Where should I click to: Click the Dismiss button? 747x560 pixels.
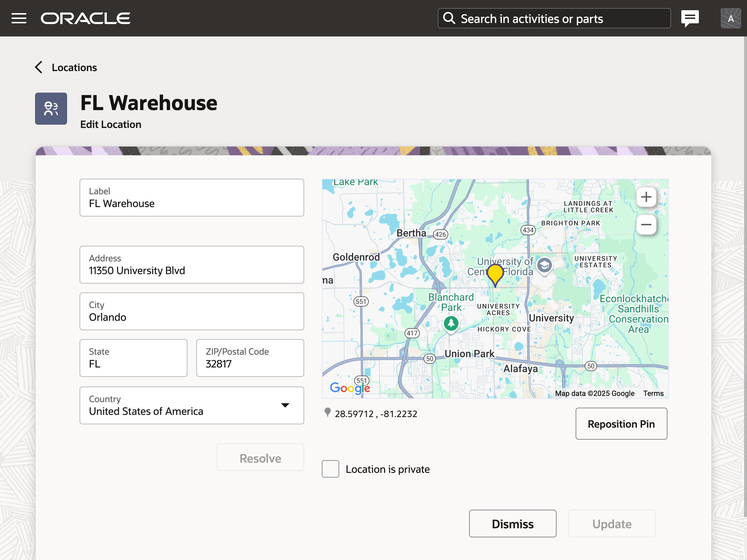coord(512,524)
